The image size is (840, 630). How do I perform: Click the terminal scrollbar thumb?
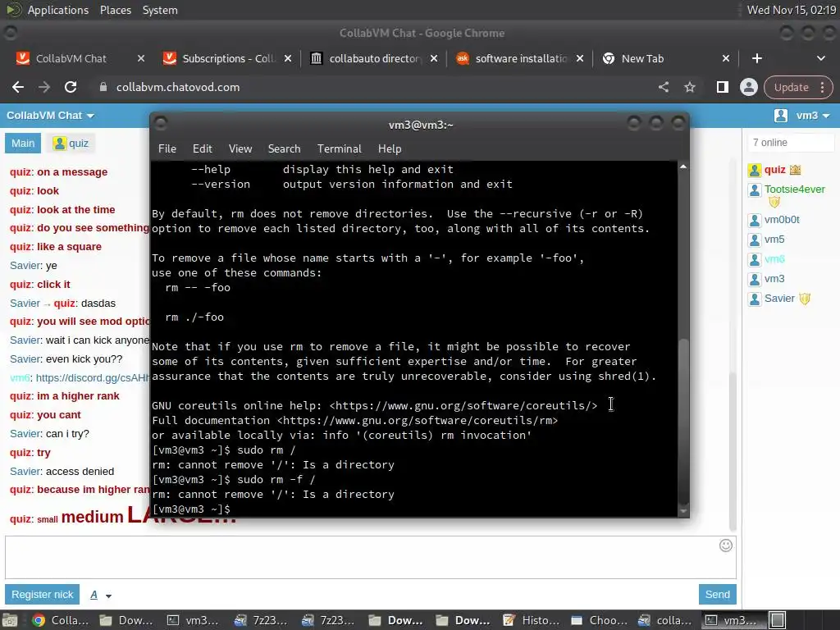click(x=683, y=420)
